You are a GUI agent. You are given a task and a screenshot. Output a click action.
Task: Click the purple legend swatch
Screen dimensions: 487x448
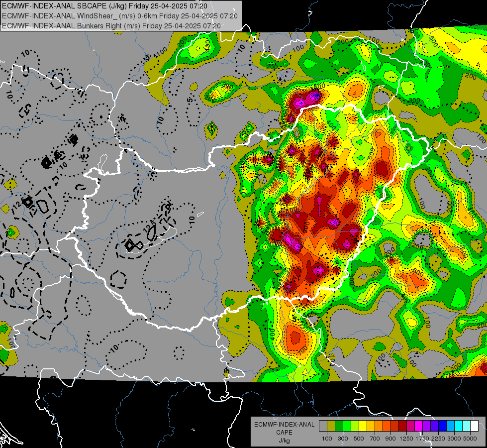click(427, 426)
